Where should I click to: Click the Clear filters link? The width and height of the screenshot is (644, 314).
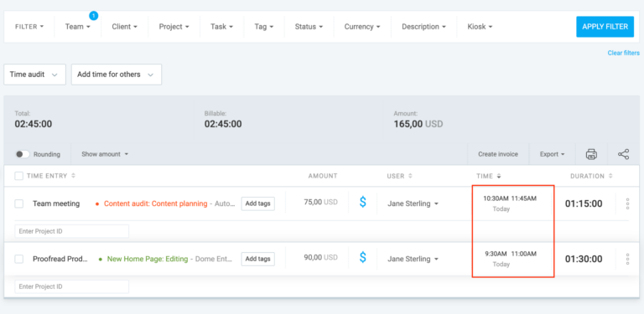pos(624,53)
